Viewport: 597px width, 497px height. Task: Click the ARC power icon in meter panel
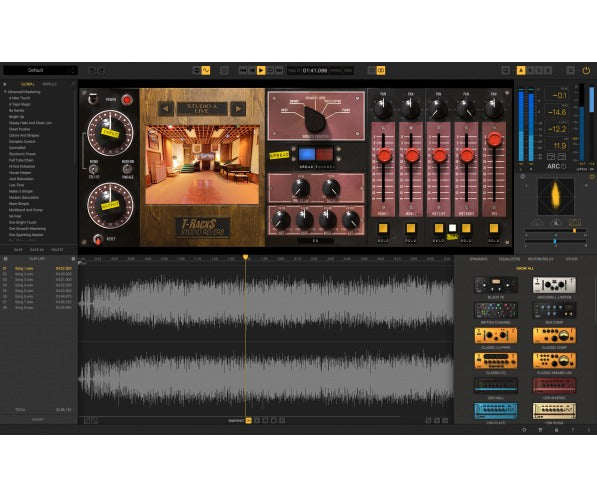pyautogui.click(x=563, y=166)
